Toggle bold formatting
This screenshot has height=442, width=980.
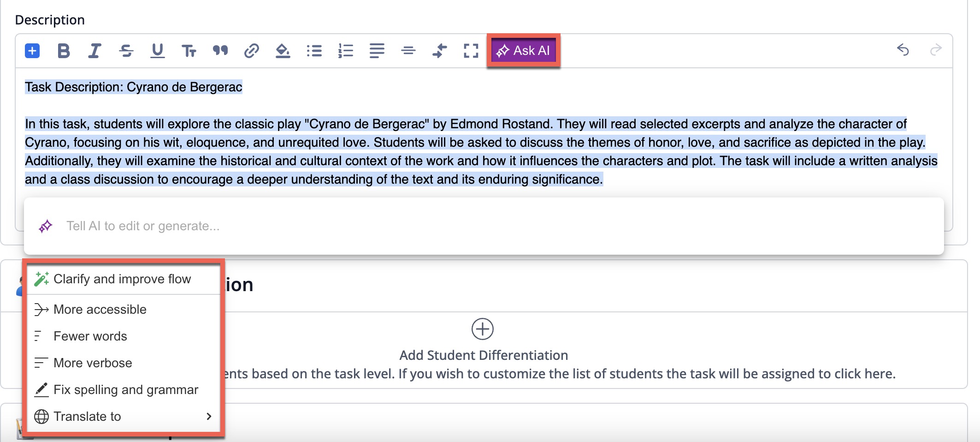pyautogui.click(x=64, y=51)
